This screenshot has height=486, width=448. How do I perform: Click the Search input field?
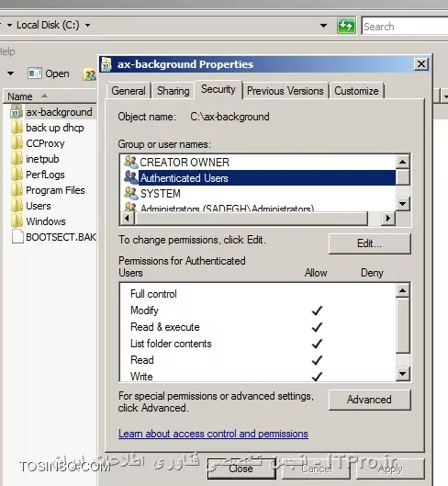405,27
